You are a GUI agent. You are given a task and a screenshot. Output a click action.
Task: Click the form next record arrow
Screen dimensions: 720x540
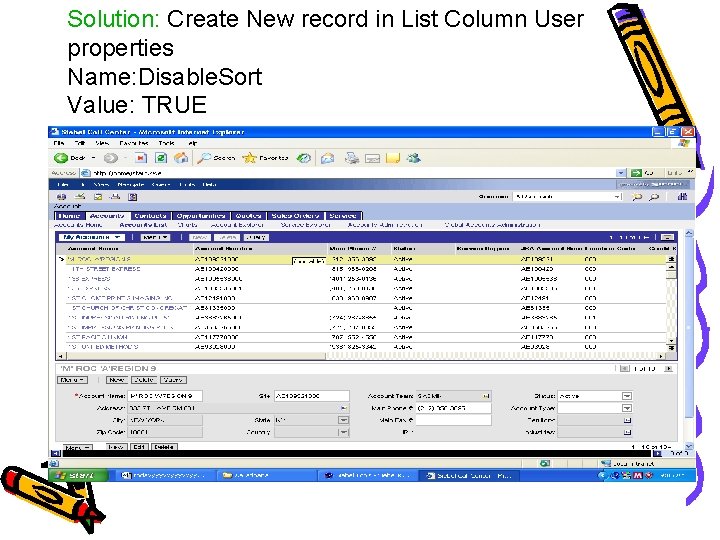click(x=669, y=369)
